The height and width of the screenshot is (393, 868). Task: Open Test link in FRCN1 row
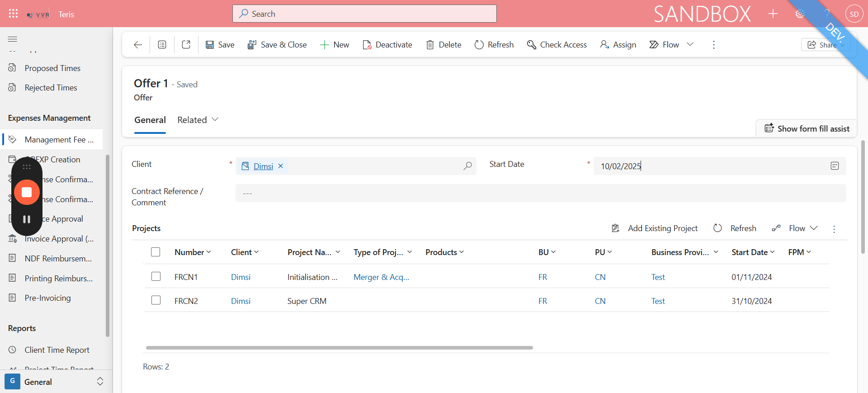pos(658,277)
